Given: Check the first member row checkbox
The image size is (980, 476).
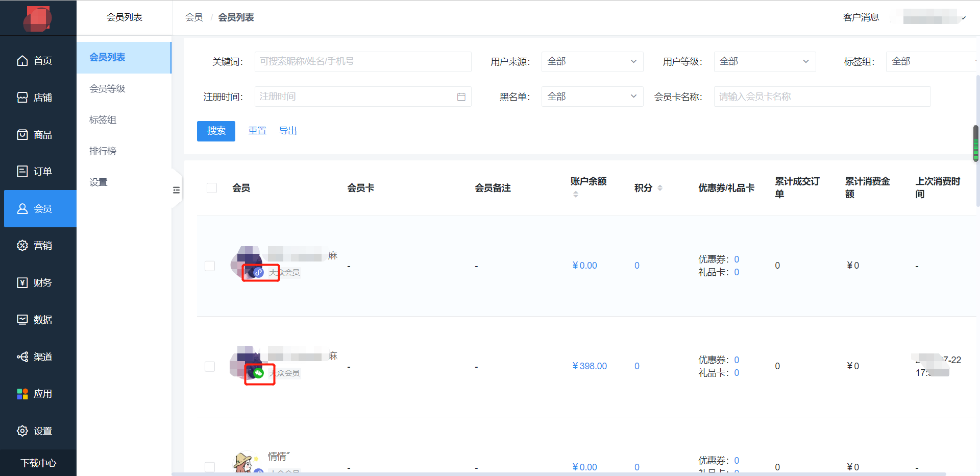Looking at the screenshot, I should (x=210, y=266).
